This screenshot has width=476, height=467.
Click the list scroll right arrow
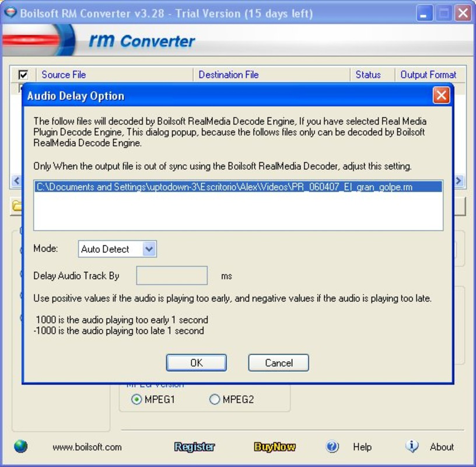(459, 180)
